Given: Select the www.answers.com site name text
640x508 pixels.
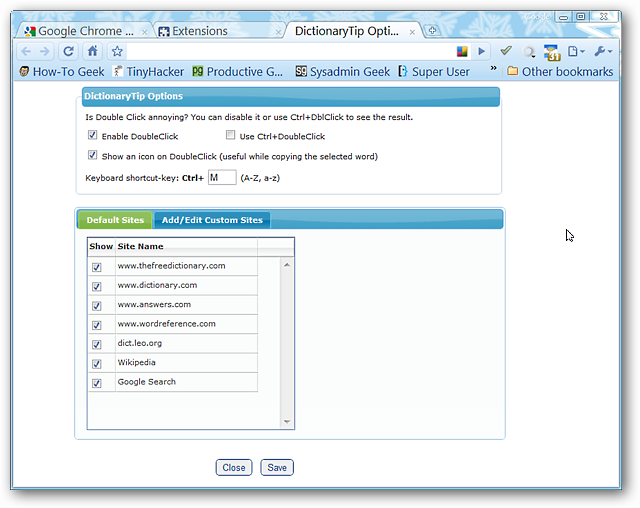Looking at the screenshot, I should pos(154,304).
